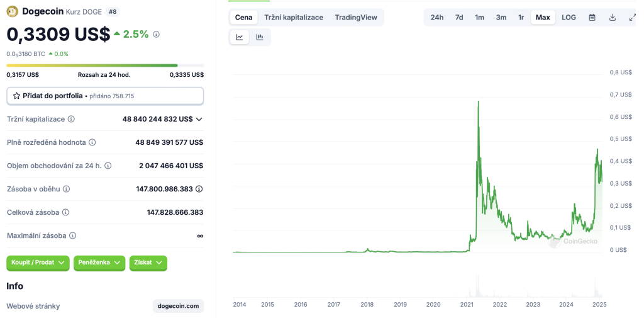This screenshot has height=318, width=644.
Task: Click the 0,8 US$ y-axis label
Action: tap(620, 72)
